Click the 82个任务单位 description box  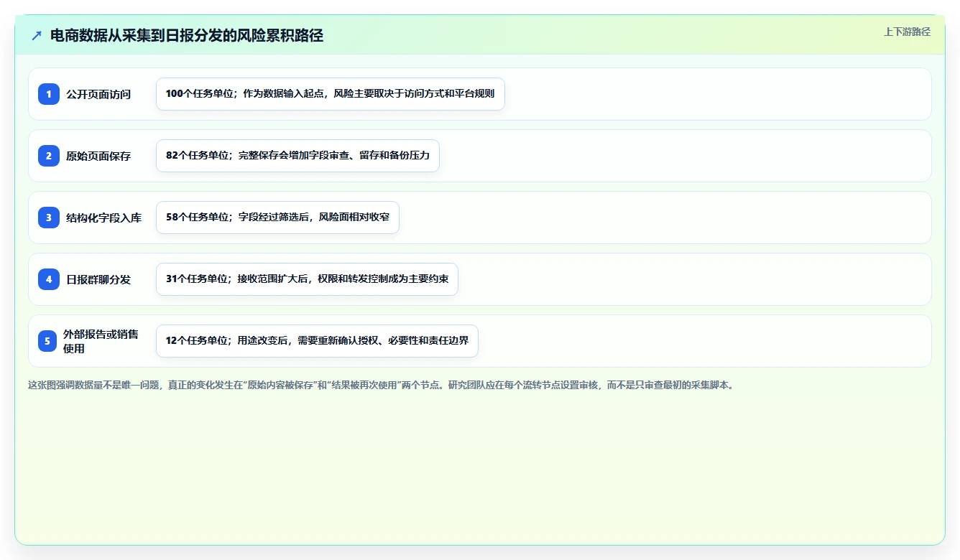pos(297,156)
